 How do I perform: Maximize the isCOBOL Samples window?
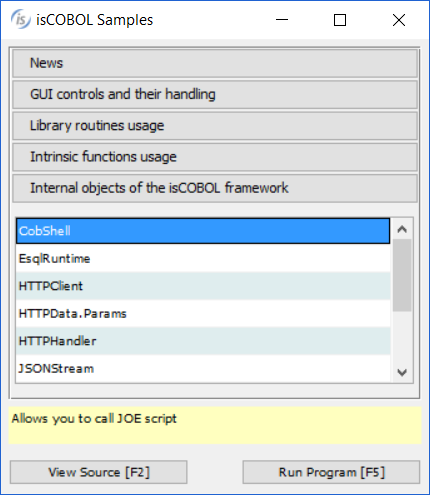[x=340, y=20]
